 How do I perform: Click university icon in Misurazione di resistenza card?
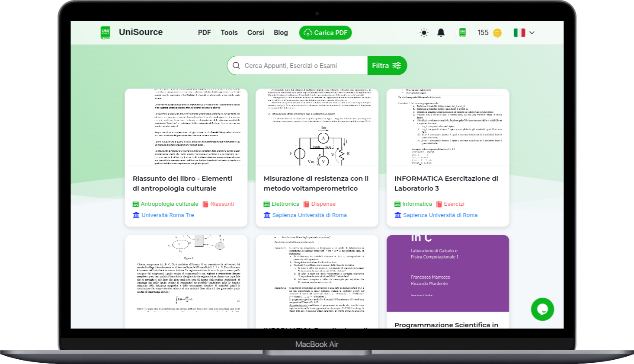(x=267, y=215)
